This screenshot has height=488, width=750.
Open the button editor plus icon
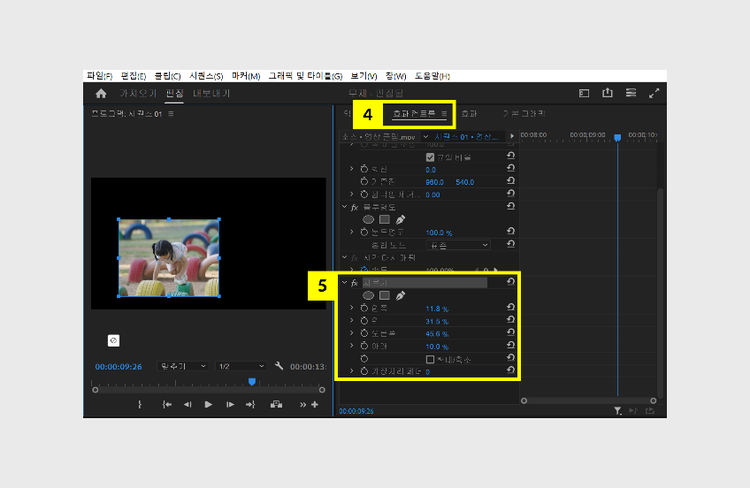pyautogui.click(x=315, y=405)
